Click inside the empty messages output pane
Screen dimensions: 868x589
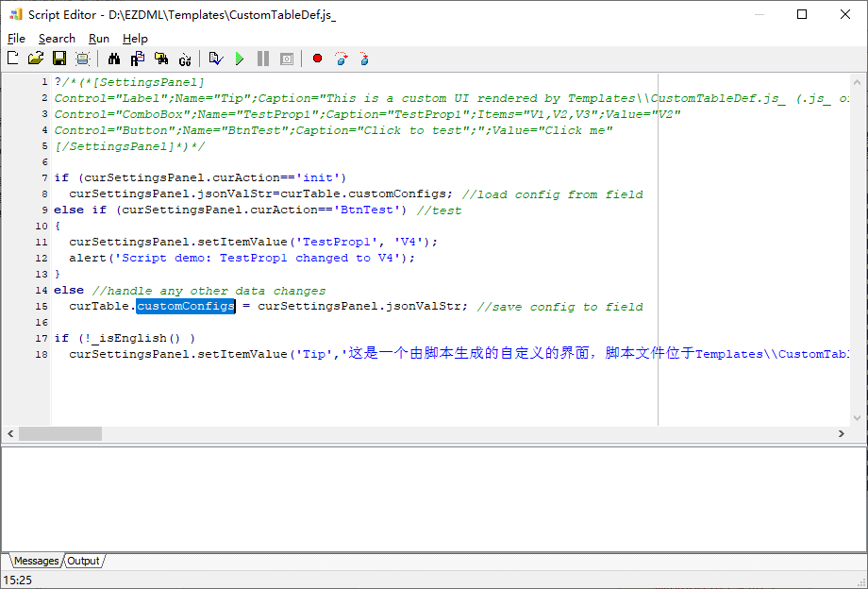433,498
